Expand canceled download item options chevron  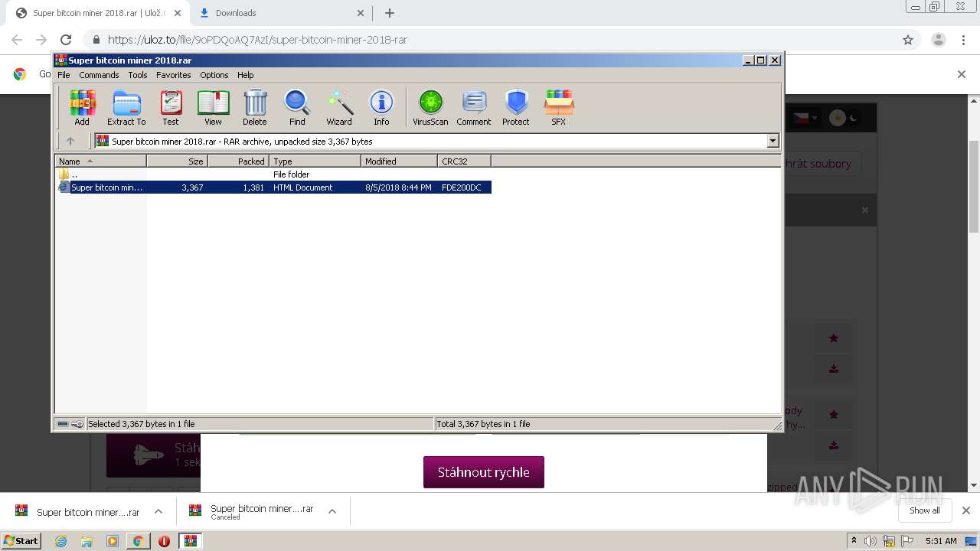tap(332, 511)
